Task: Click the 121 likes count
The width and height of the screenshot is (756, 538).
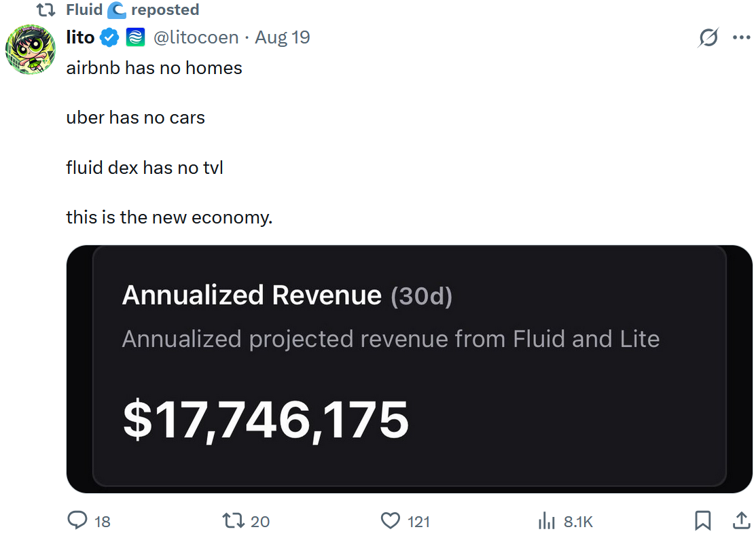Action: 419,521
